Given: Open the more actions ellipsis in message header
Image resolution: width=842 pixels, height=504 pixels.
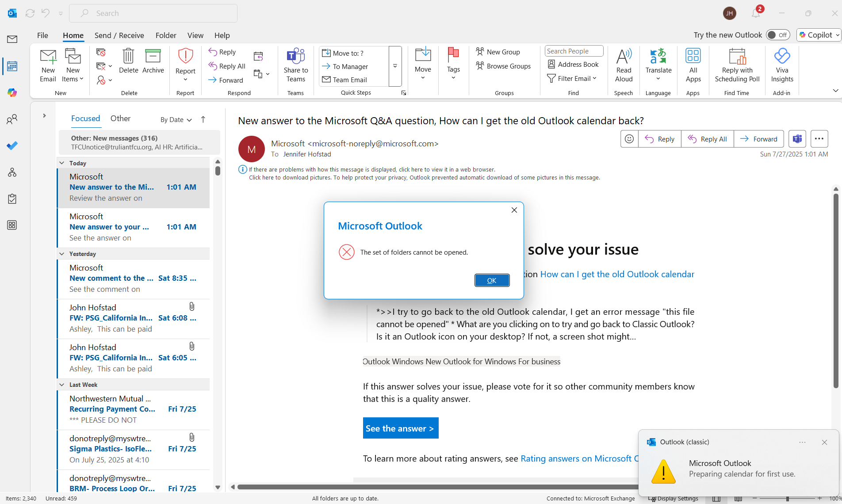Looking at the screenshot, I should point(819,139).
